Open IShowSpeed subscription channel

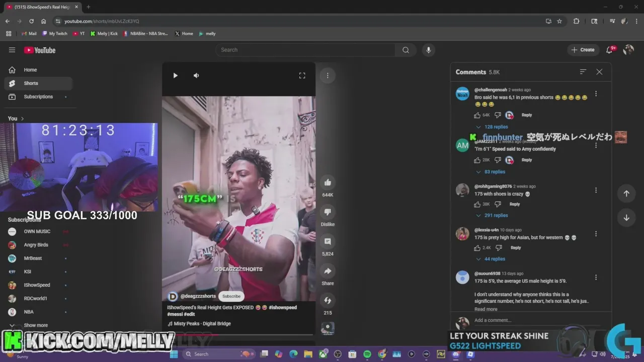(x=38, y=285)
